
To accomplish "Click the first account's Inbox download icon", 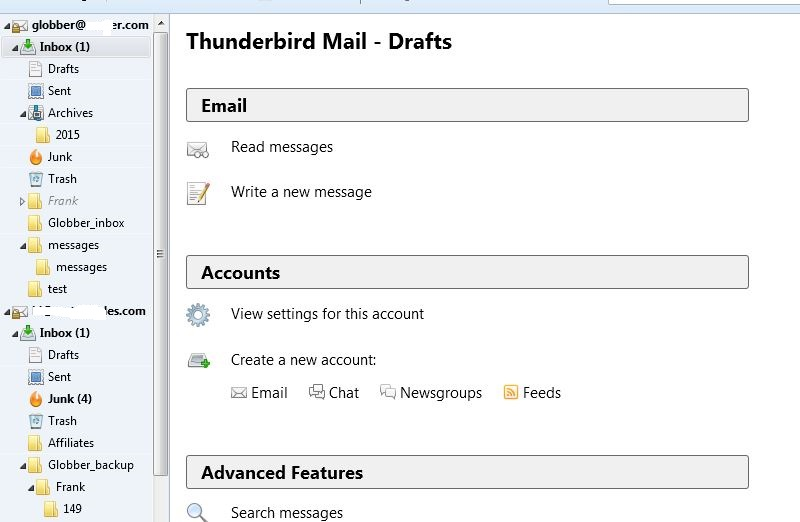I will click(x=28, y=47).
